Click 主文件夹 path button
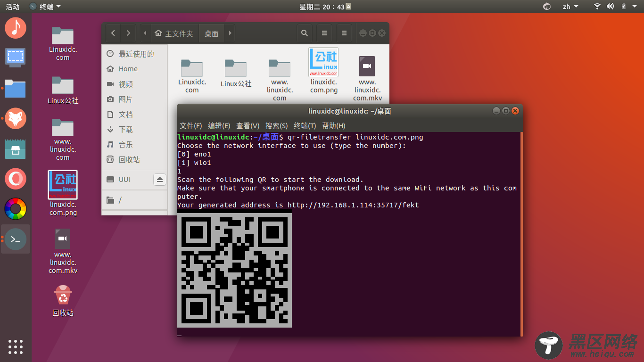 (174, 33)
